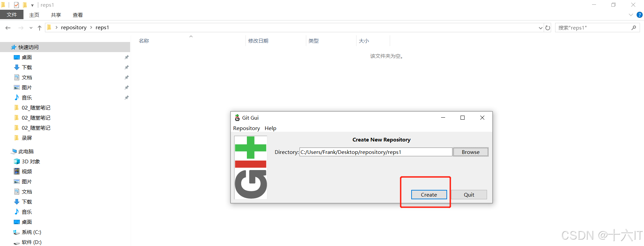Click repository in the address breadcrumb
This screenshot has height=246, width=644.
click(74, 28)
